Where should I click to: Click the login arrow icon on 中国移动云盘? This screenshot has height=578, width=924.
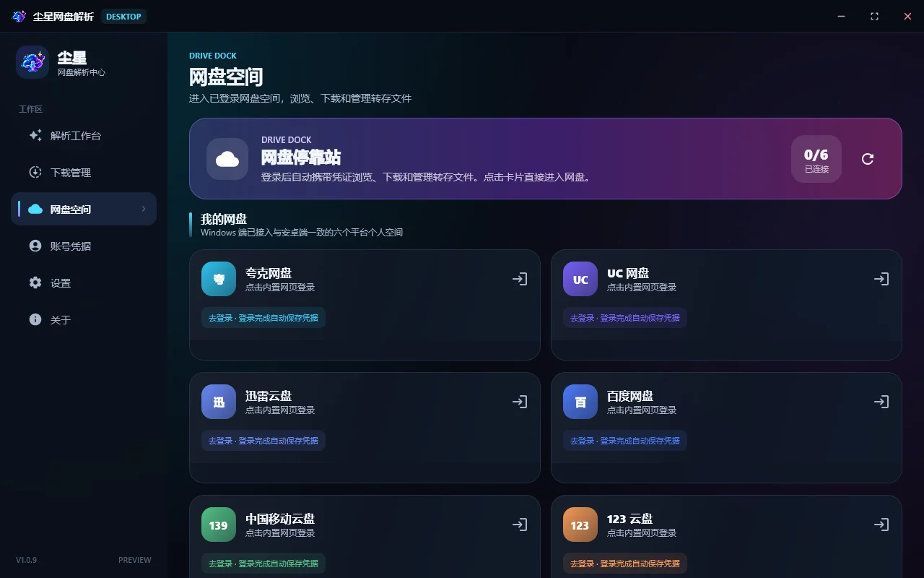click(x=520, y=525)
